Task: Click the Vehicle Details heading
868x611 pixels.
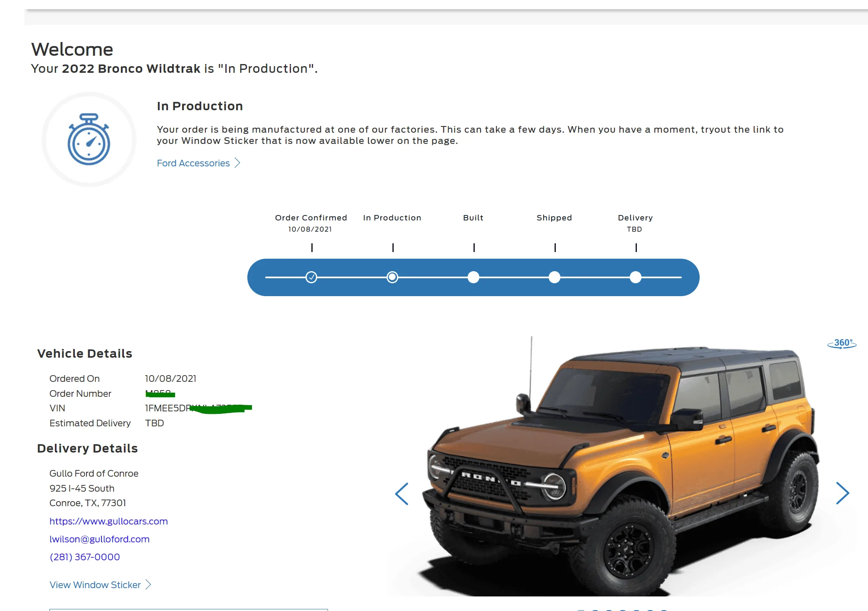Action: [85, 354]
